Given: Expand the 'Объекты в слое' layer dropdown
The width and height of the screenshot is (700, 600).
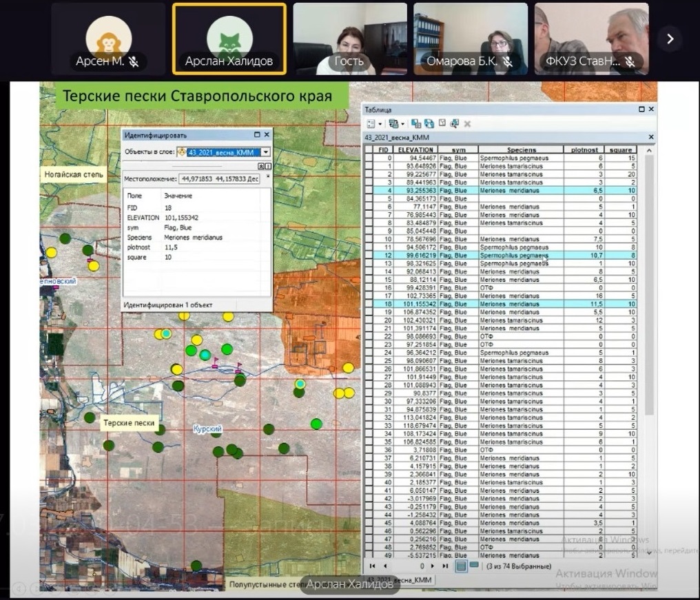Looking at the screenshot, I should (265, 152).
